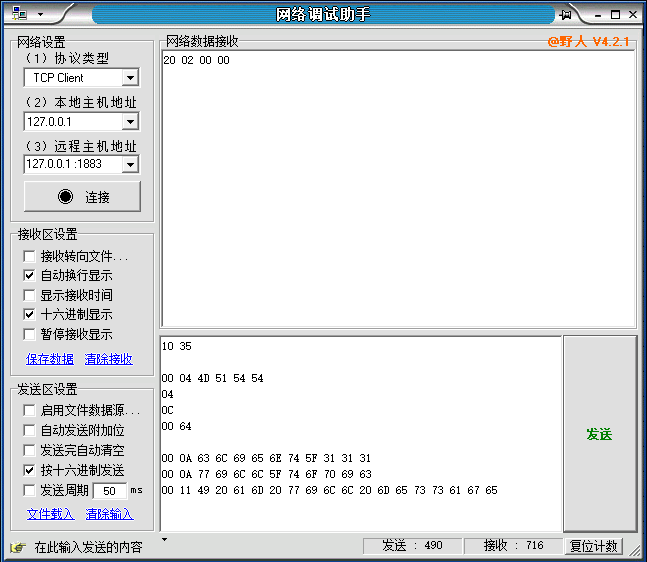Close the 网络调试助手 window
Screen dimensions: 647x562
(x=633, y=15)
